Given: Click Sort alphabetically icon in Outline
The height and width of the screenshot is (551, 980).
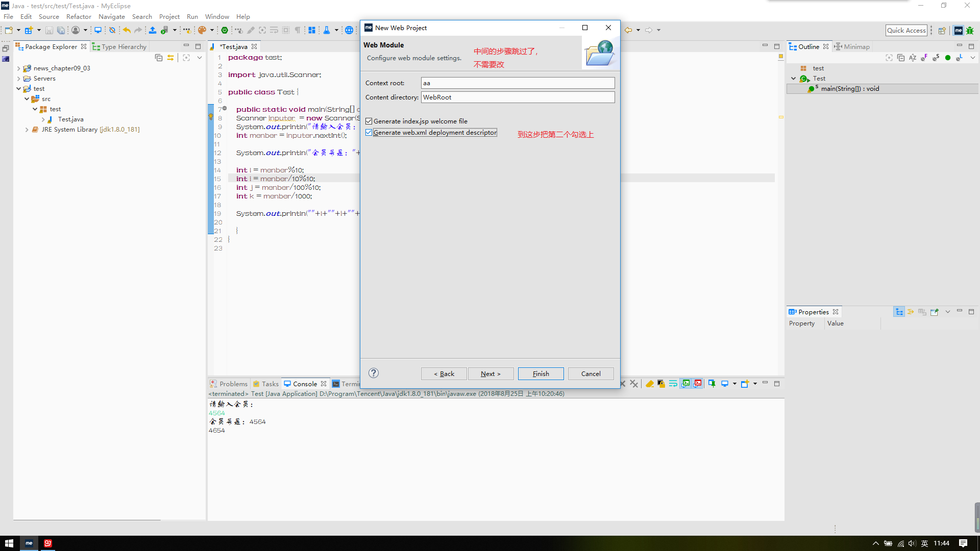Looking at the screenshot, I should click(x=913, y=58).
